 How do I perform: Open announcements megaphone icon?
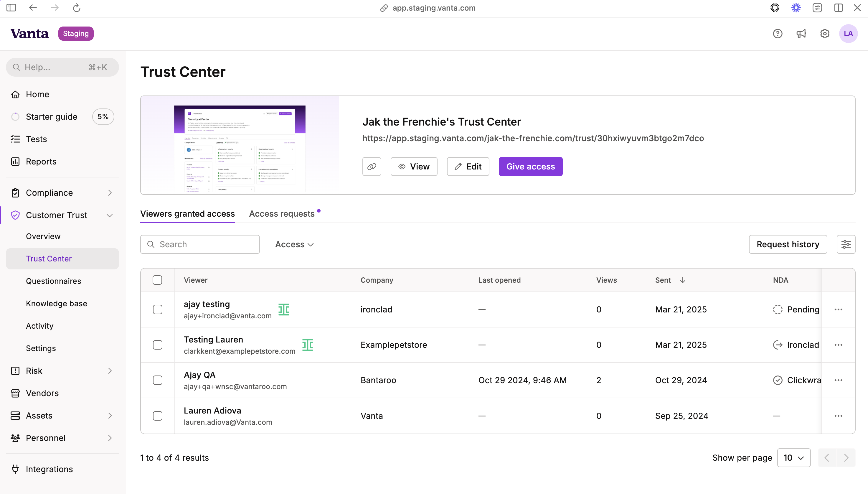(x=801, y=34)
